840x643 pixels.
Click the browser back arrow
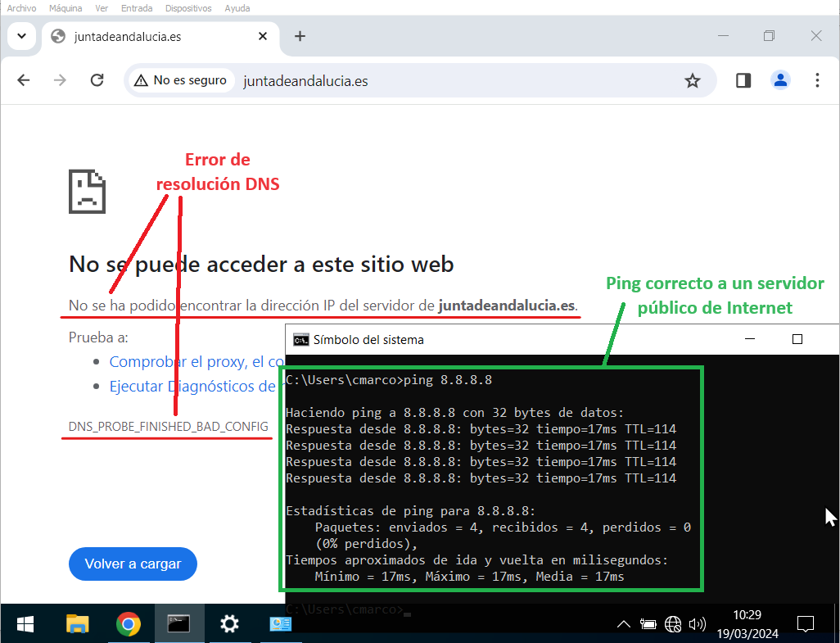(x=24, y=80)
